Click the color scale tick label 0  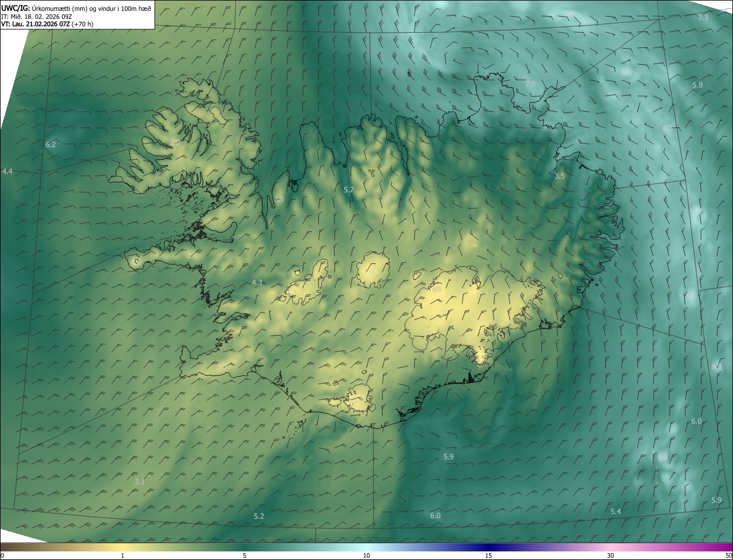pyautogui.click(x=2, y=555)
